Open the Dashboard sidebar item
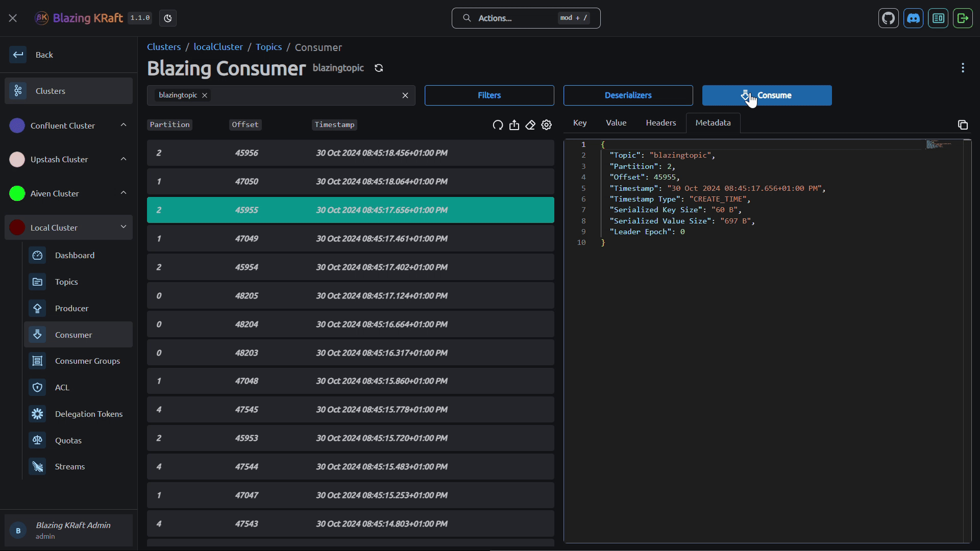This screenshot has width=980, height=551. click(78, 255)
